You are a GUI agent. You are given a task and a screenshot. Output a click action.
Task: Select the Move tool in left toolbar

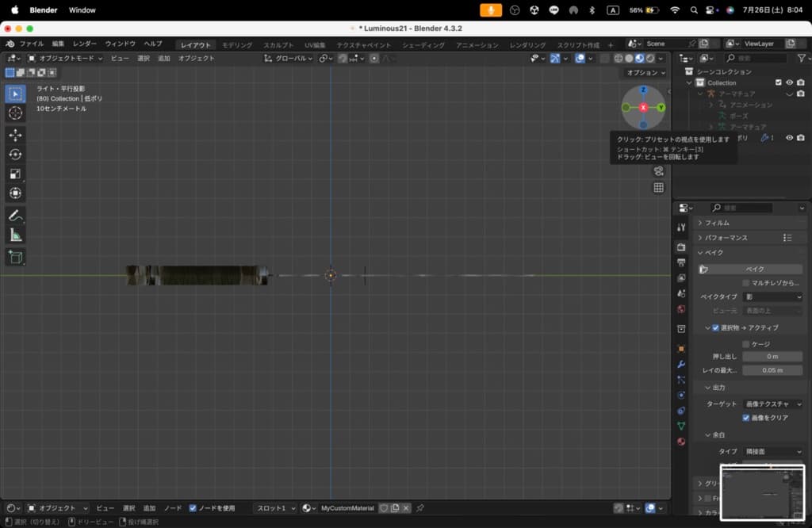(15, 135)
